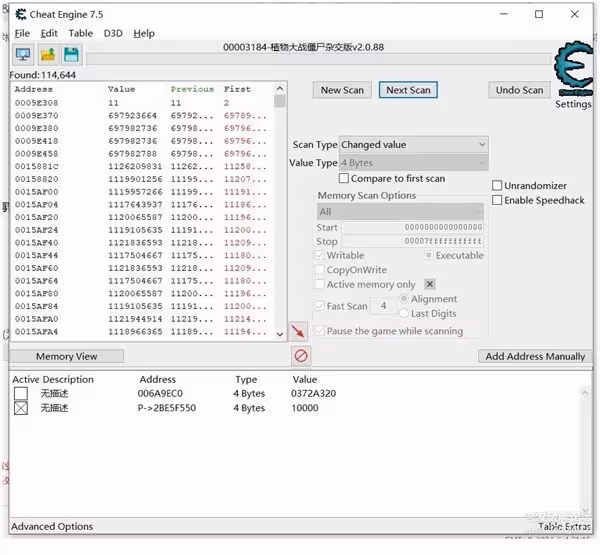Open the Table menu
The width and height of the screenshot is (600, 555).
(x=81, y=34)
